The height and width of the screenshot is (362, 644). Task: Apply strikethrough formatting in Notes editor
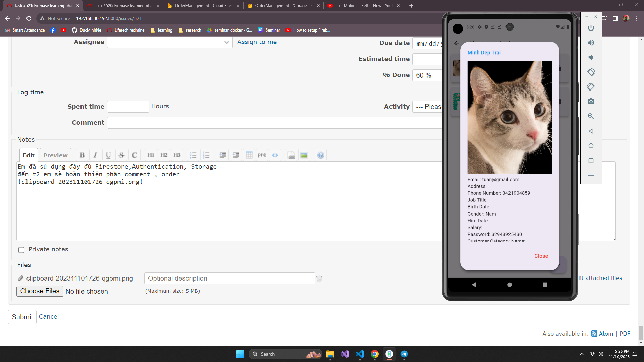121,155
